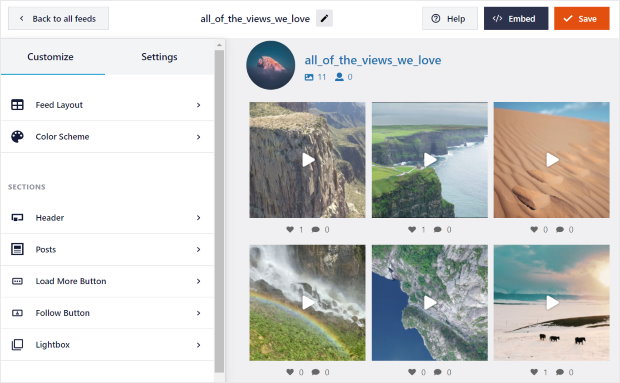Click the feed name in top bar
Screen dimensions: 620x383
(x=255, y=19)
